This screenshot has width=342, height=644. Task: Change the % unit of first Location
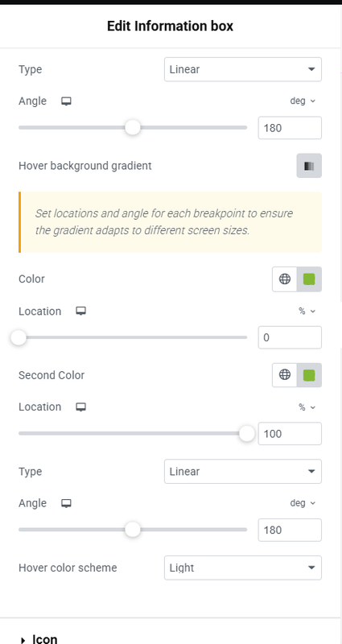[x=307, y=312]
